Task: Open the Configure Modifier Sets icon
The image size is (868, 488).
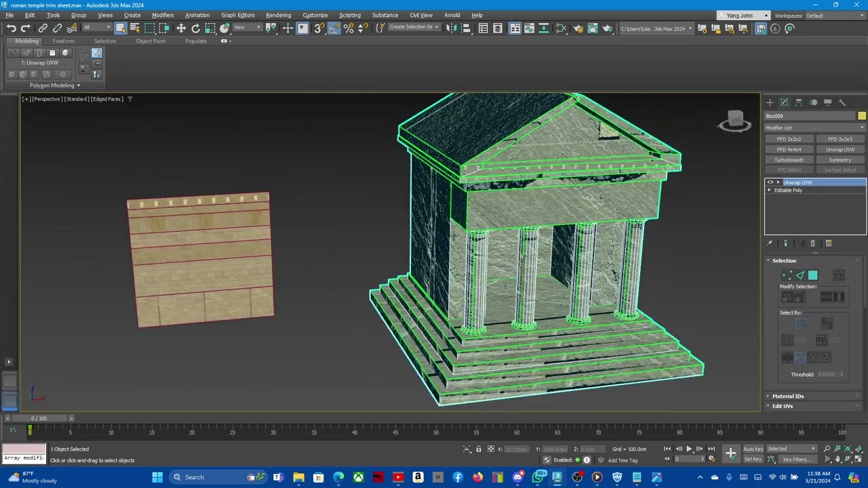Action: coord(829,243)
